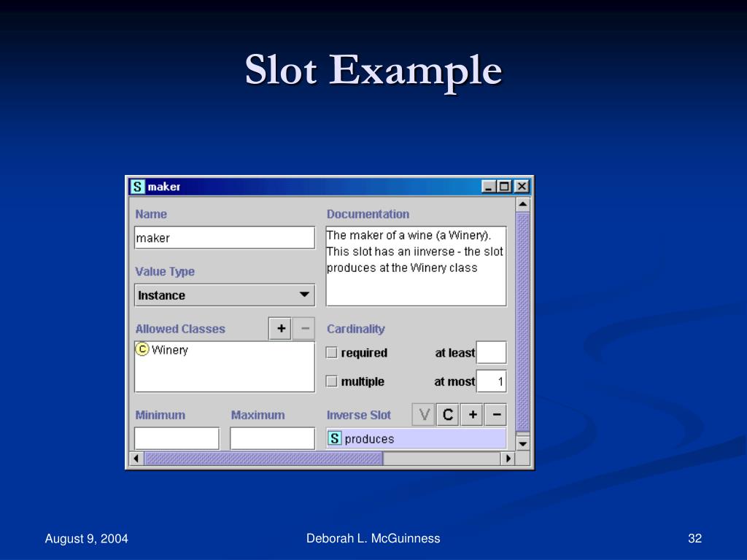Click the S slot icon next to produces

(334, 438)
